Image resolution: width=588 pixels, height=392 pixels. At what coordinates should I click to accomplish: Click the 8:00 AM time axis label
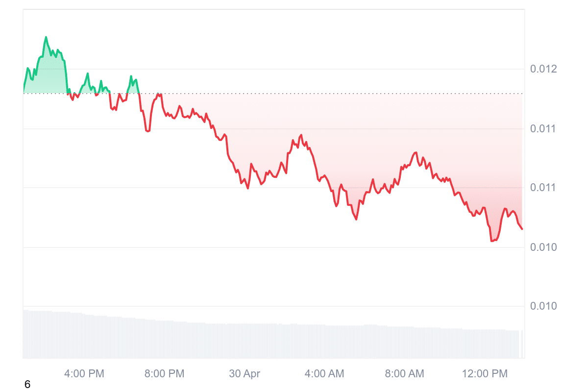click(x=404, y=374)
